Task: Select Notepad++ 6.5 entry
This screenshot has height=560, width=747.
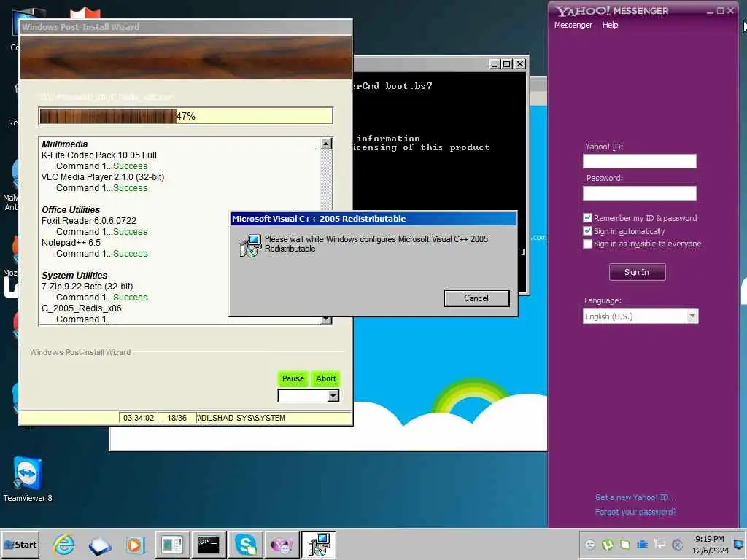Action: 71,243
